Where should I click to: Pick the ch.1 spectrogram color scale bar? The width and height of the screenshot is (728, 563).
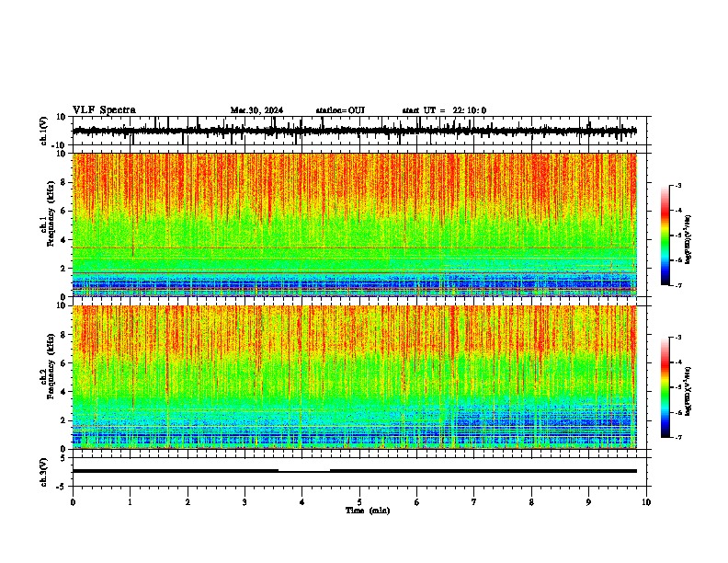pos(665,236)
